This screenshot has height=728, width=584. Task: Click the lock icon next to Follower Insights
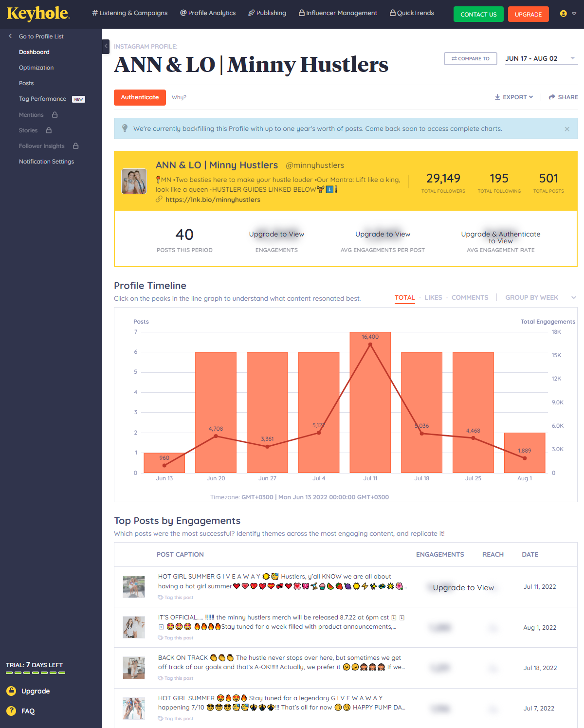[76, 146]
